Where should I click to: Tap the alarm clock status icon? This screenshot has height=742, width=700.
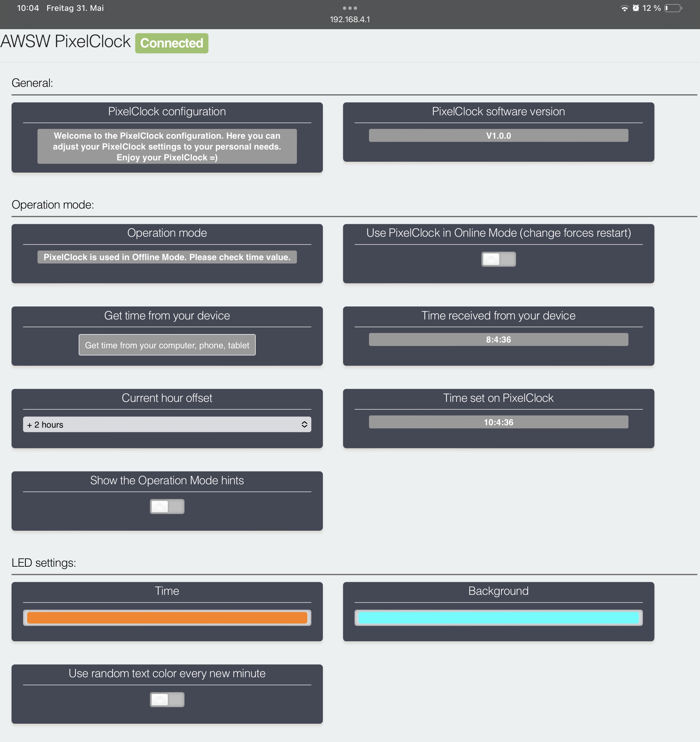click(x=636, y=8)
